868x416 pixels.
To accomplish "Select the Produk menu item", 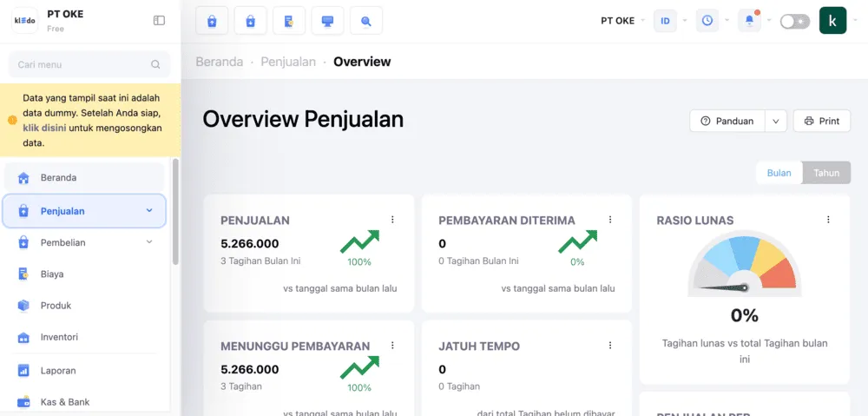I will (x=84, y=305).
